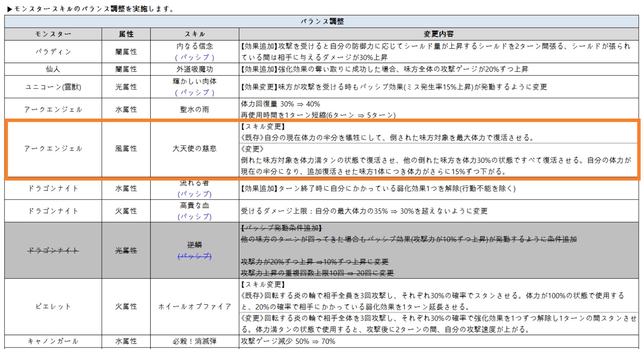The width and height of the screenshot is (644, 349).
Task: Click the struck-through パッシブ link under 逆鱗
Action: pyautogui.click(x=195, y=256)
